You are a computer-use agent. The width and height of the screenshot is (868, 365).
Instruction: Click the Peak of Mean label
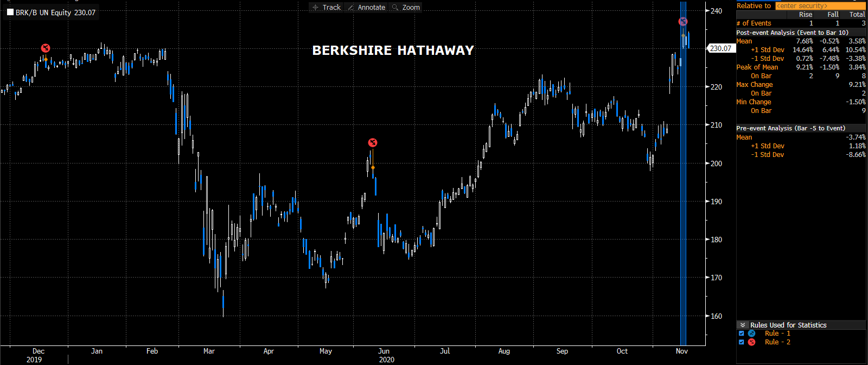coord(757,67)
